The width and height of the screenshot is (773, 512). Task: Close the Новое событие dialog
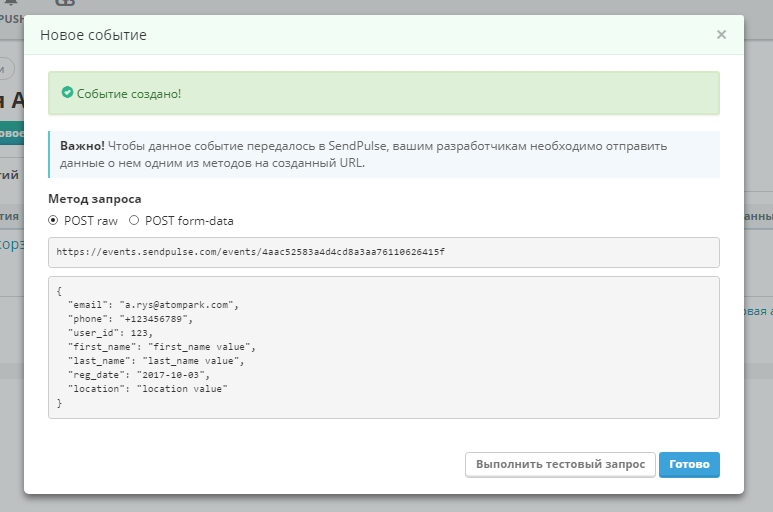point(721,34)
